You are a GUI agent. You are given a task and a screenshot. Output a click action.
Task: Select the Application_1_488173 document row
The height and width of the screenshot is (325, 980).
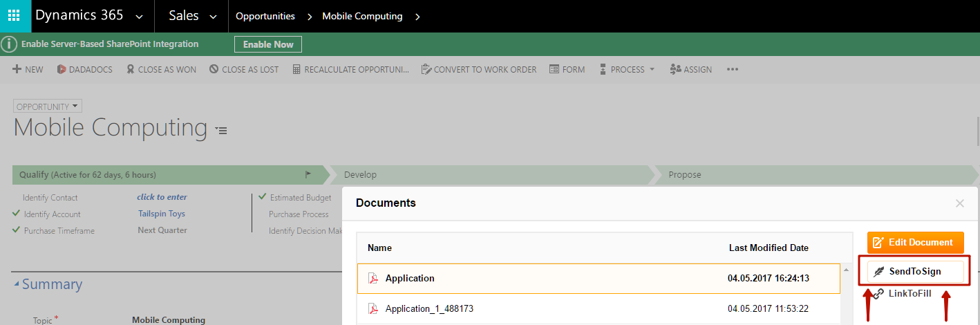pos(599,308)
